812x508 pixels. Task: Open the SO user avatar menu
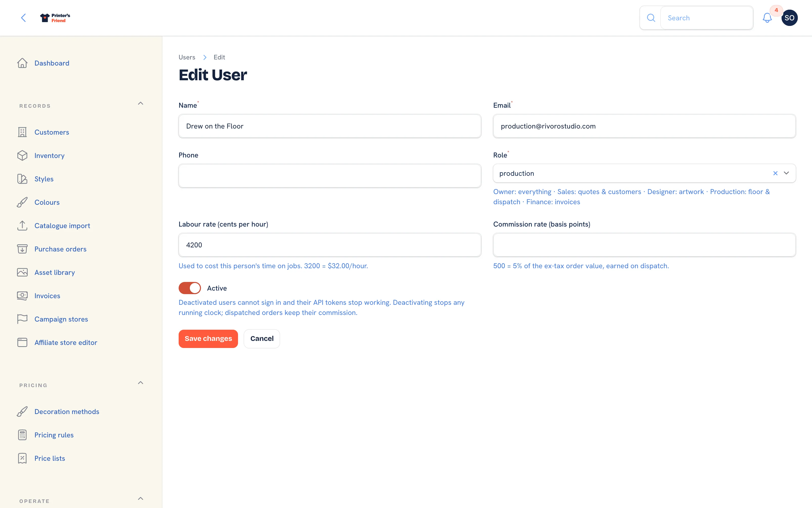(x=789, y=18)
